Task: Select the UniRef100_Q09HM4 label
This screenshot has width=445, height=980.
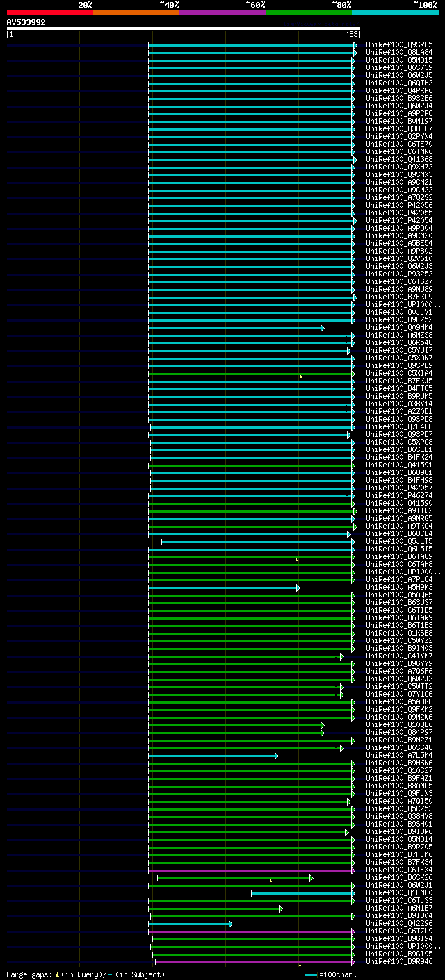Action: click(x=399, y=327)
